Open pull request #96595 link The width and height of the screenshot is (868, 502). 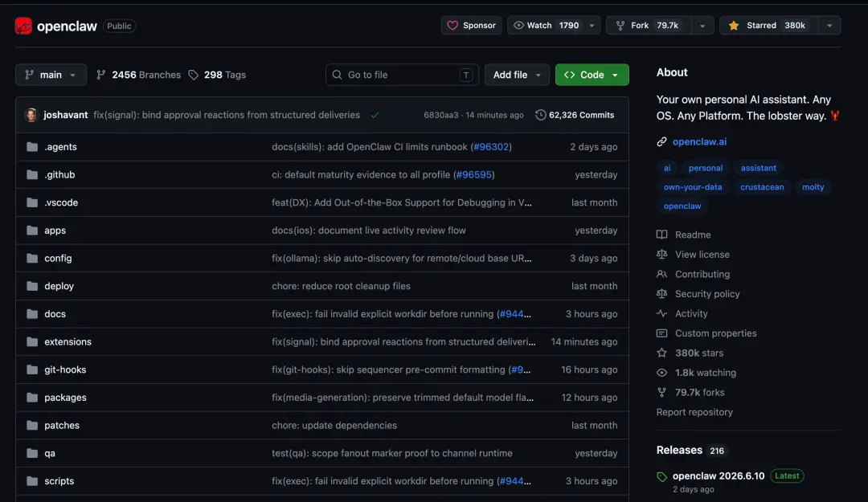tap(474, 174)
